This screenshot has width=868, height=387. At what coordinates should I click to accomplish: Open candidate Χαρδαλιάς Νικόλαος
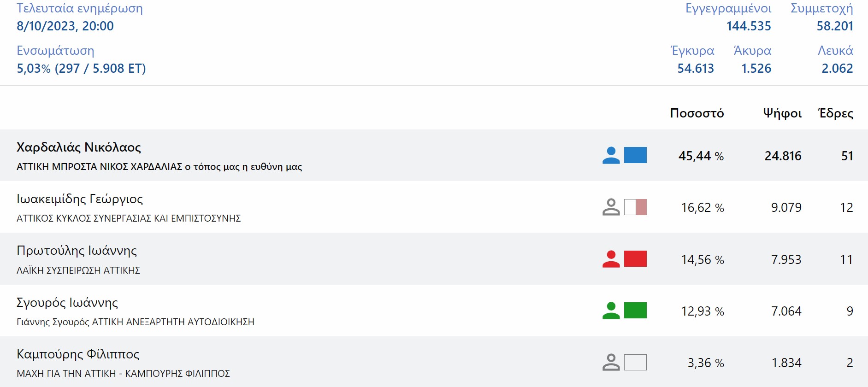79,147
